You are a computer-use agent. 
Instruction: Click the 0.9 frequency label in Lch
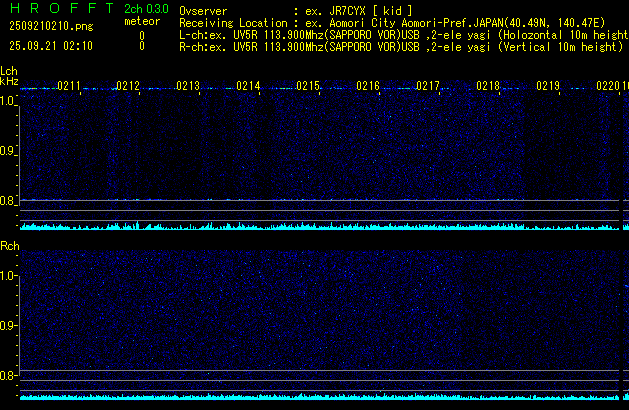click(x=9, y=151)
